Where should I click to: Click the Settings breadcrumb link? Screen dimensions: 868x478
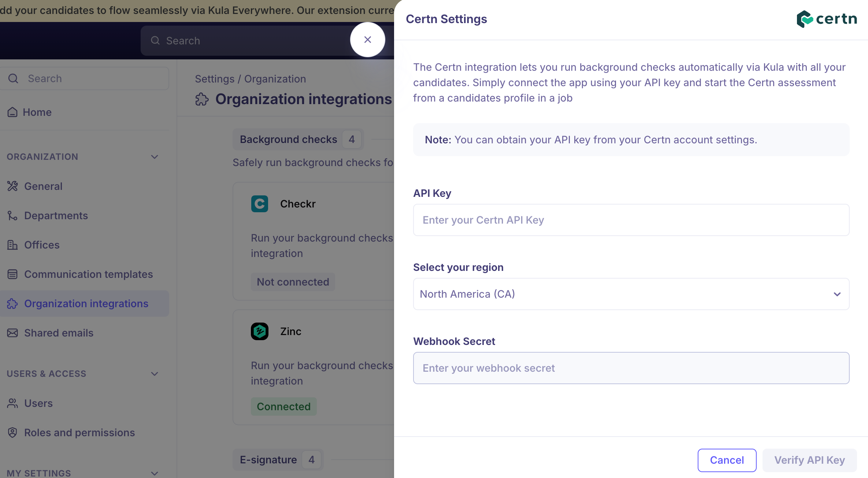[x=215, y=79]
